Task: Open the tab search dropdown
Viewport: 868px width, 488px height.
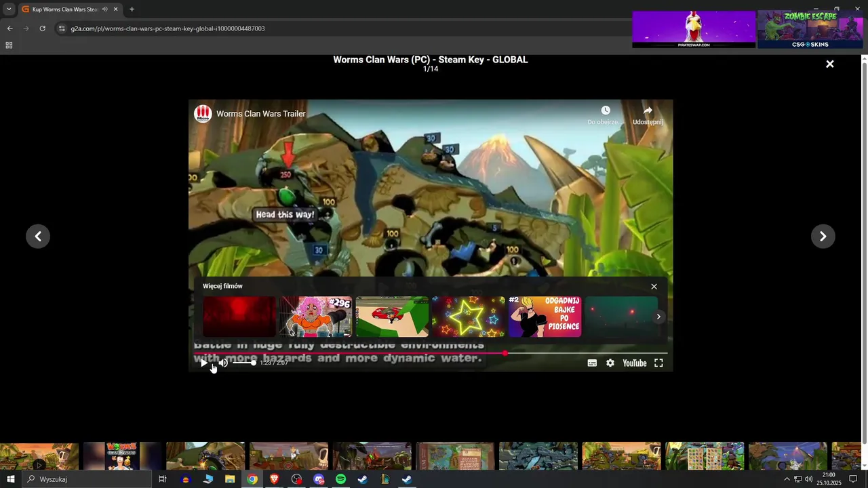Action: pyautogui.click(x=9, y=9)
